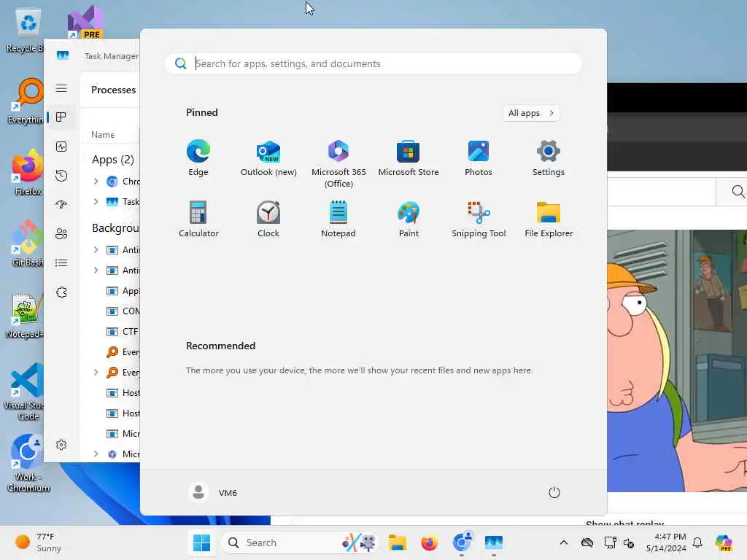This screenshot has height=560, width=747.
Task: Open the notifications bell
Action: (697, 542)
